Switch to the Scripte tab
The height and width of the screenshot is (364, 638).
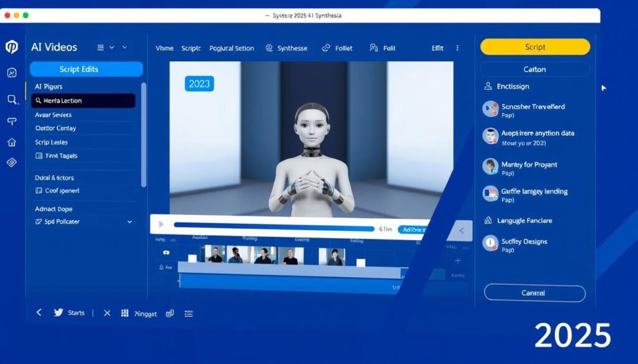[x=191, y=48]
